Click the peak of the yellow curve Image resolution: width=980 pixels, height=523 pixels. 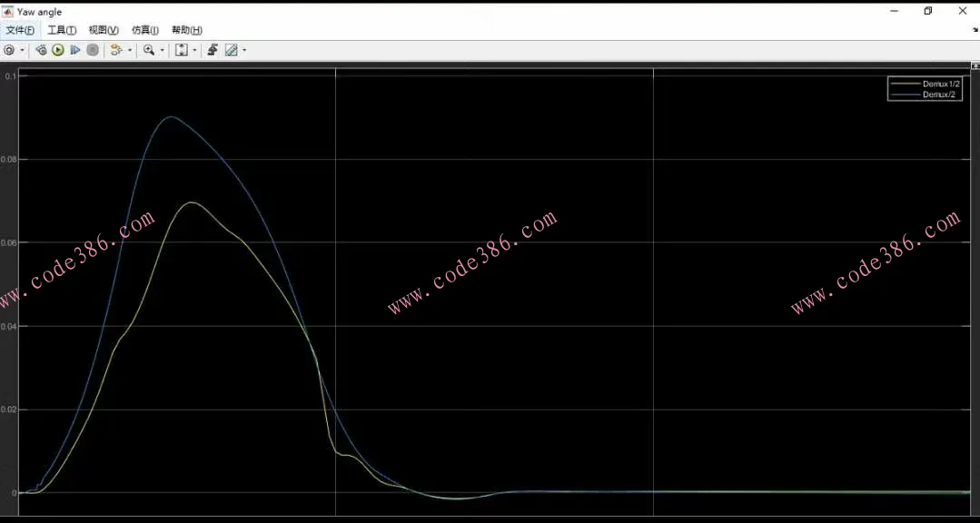[190, 202]
